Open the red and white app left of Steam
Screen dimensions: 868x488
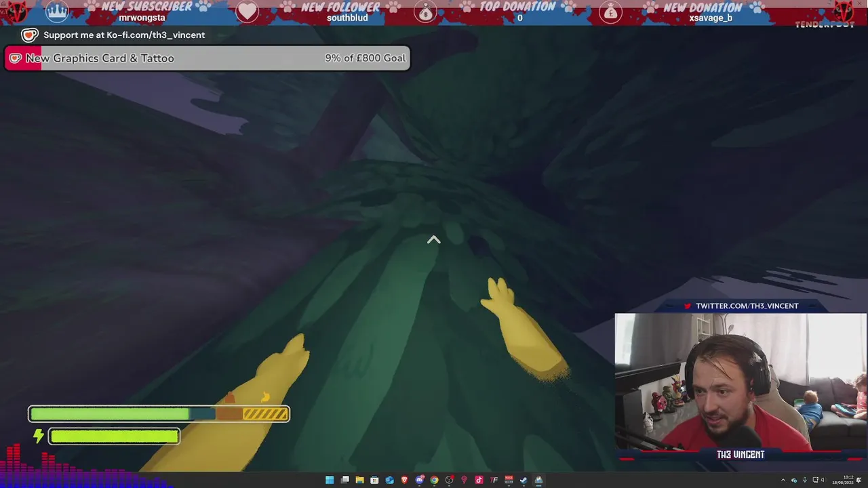pos(509,480)
